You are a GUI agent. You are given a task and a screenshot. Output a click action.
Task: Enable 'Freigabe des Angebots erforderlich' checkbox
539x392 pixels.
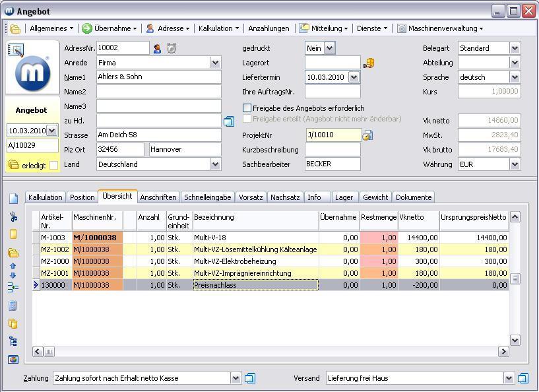(x=247, y=108)
